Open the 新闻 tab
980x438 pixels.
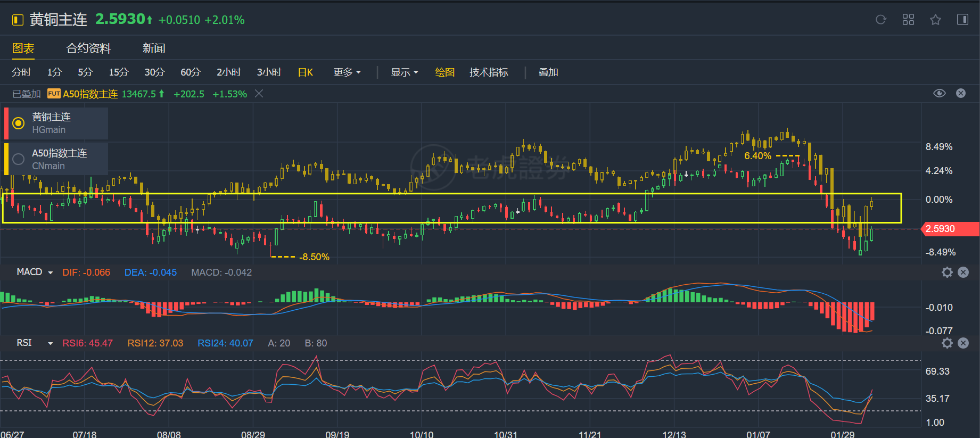[154, 48]
